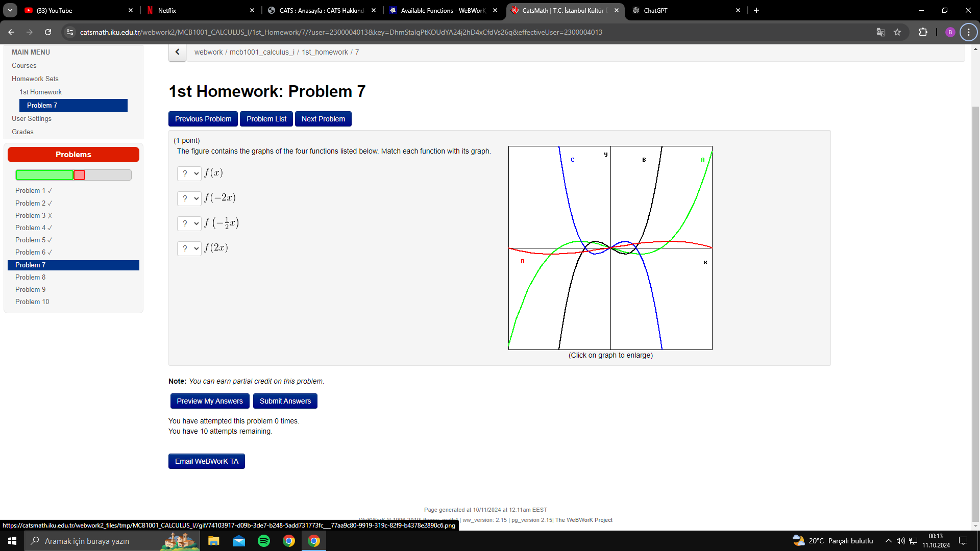Click the Next Problem button
Viewport: 980px width, 551px height.
click(323, 119)
